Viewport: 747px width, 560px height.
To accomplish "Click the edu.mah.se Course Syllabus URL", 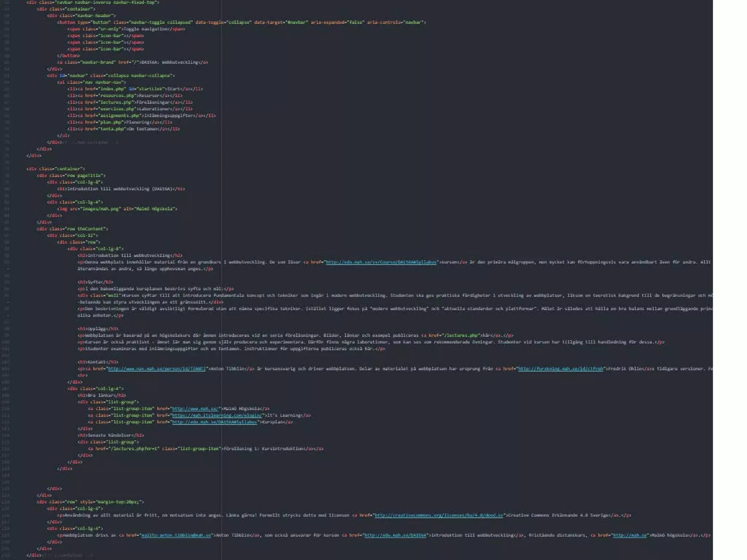I will coord(381,262).
